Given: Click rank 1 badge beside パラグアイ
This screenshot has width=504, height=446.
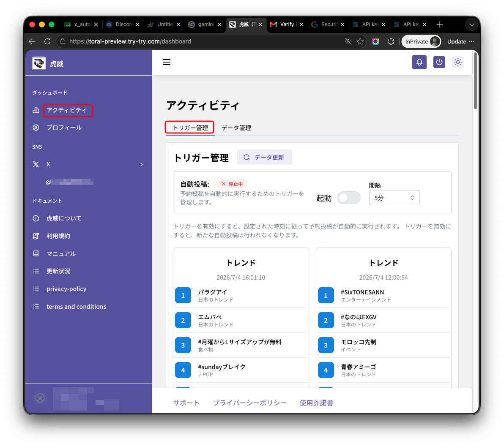Looking at the screenshot, I should tap(183, 295).
